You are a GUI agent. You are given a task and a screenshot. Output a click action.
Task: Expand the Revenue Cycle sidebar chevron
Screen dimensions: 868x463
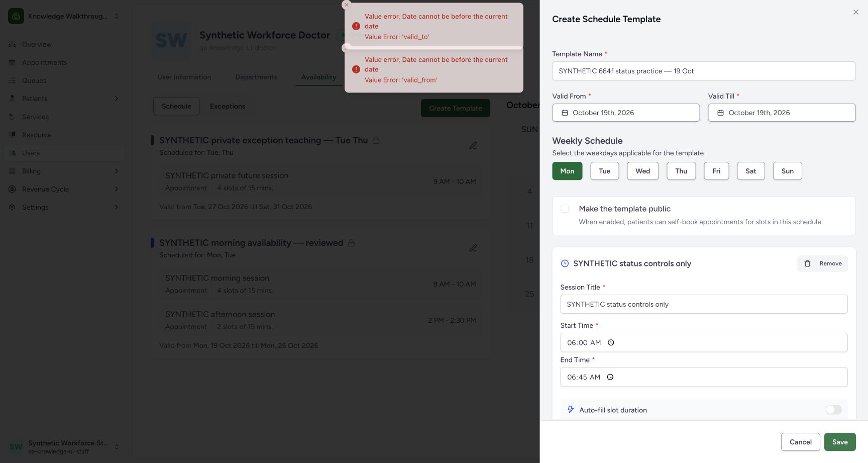[x=117, y=189]
